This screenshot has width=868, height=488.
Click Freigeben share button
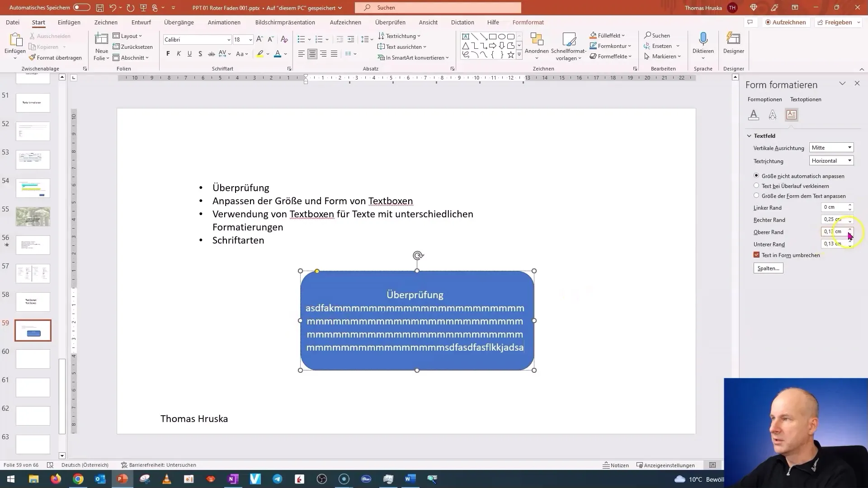tap(835, 22)
